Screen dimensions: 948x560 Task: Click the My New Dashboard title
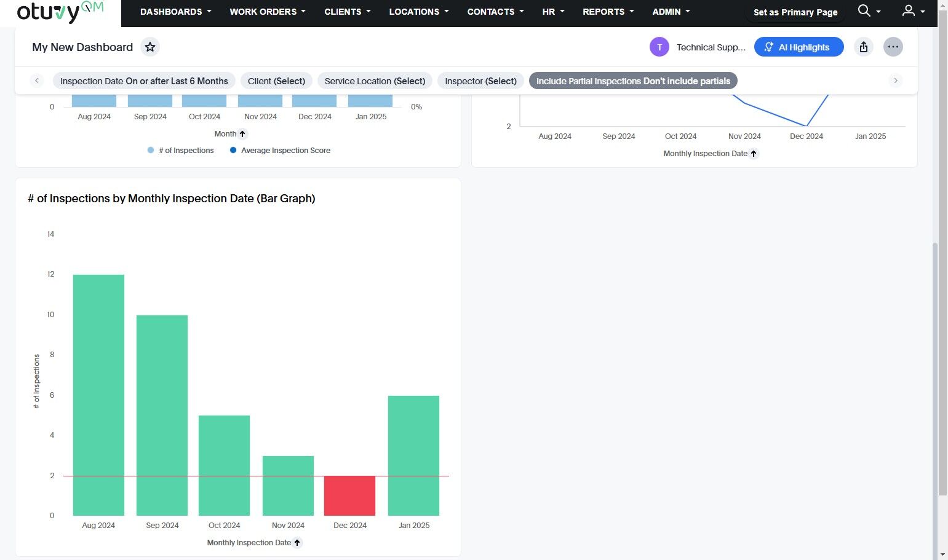pos(82,47)
